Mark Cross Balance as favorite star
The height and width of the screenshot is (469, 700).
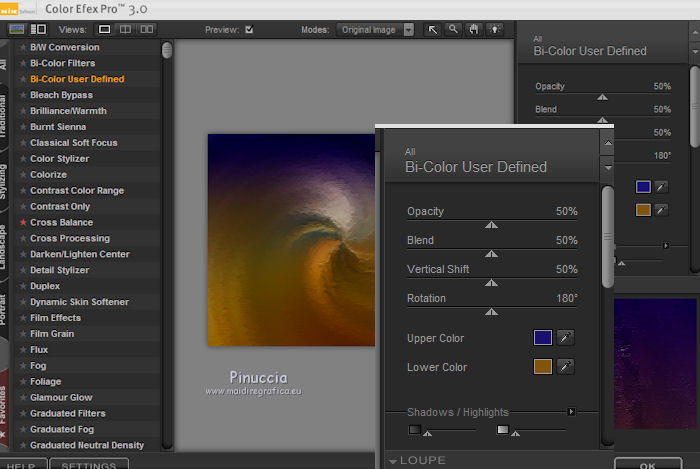pos(23,223)
